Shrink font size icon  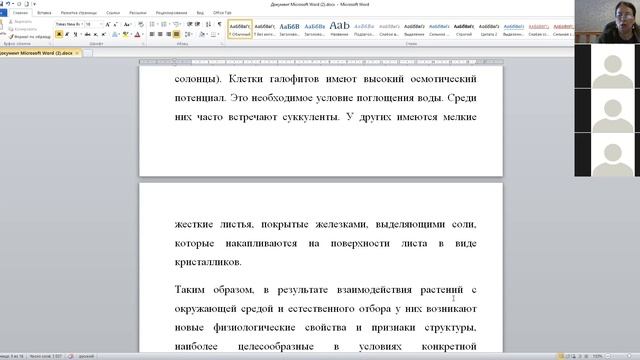(115, 24)
